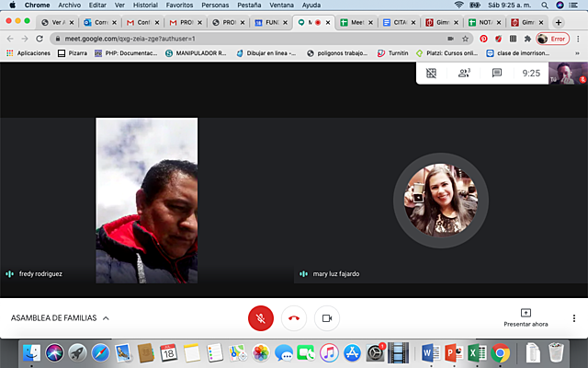Open the Turnitin bookmark
The width and height of the screenshot is (588, 368).
point(392,53)
